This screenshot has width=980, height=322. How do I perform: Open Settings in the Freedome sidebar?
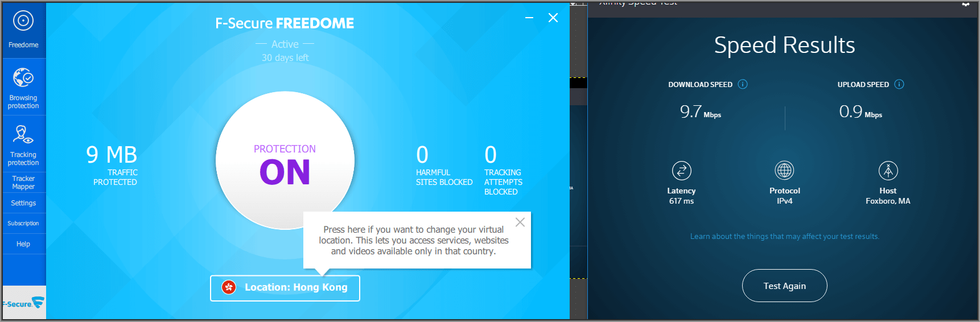click(x=23, y=203)
